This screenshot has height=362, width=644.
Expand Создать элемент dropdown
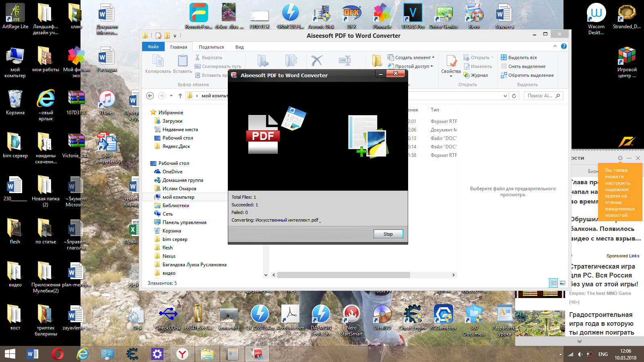pos(411,58)
